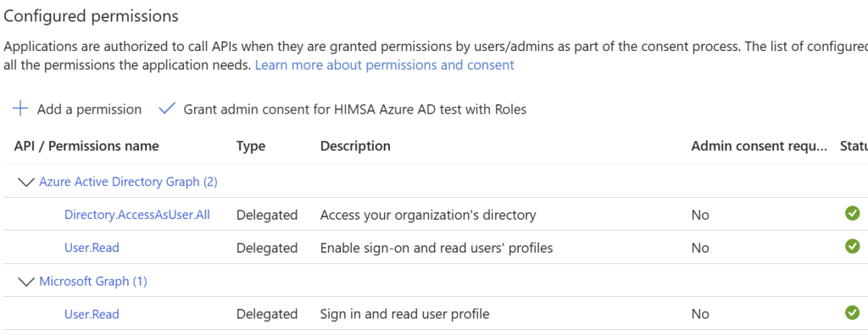868x336 pixels.
Task: Click Access your organization's directory description
Action: coord(428,215)
